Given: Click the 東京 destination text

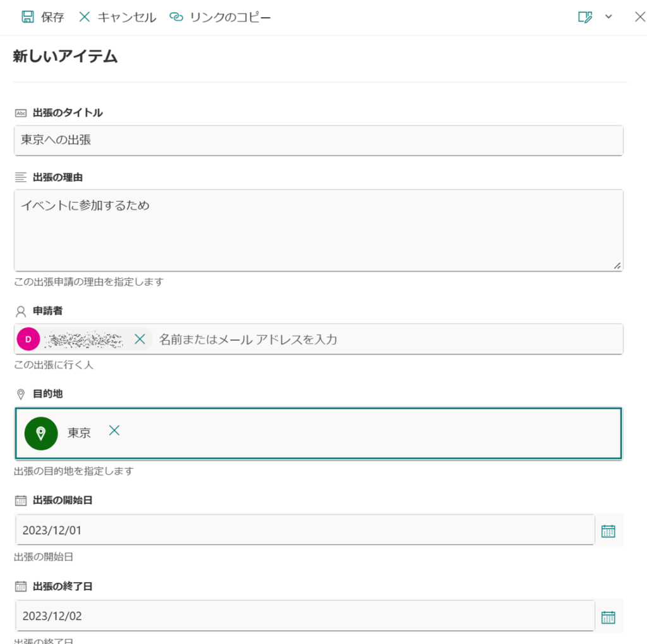Looking at the screenshot, I should coord(79,433).
